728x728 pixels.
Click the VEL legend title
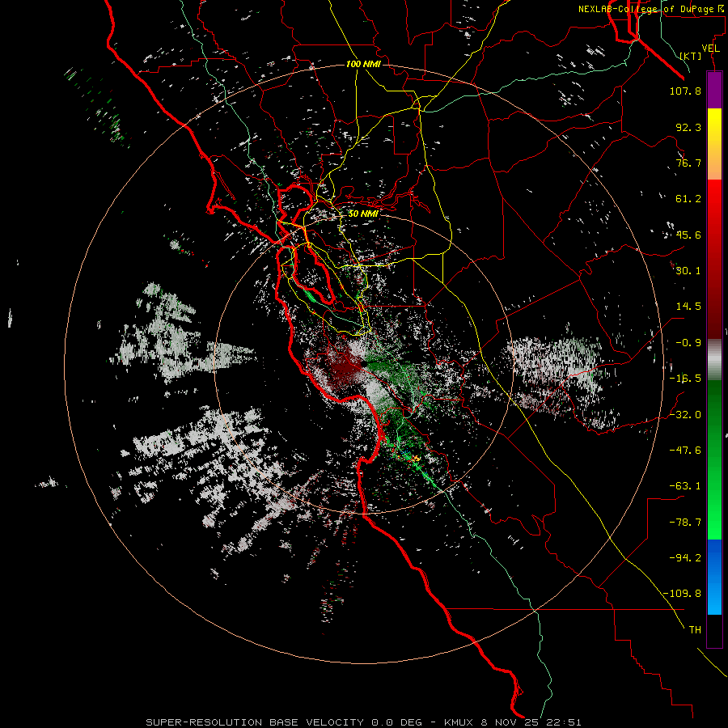click(710, 49)
